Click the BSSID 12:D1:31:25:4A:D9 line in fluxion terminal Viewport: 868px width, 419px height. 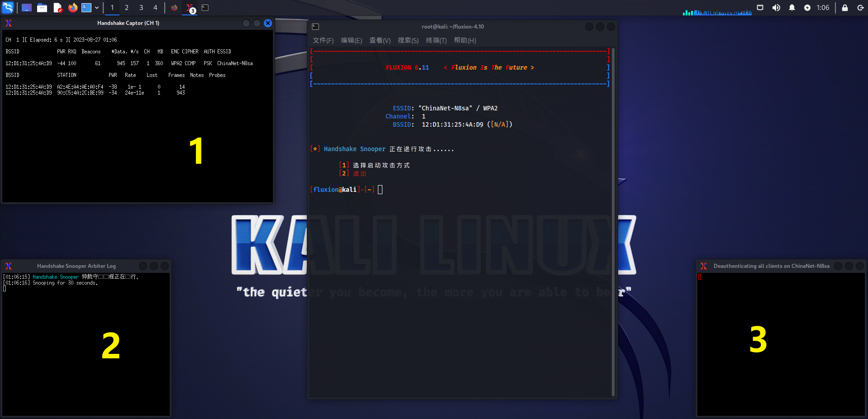452,124
